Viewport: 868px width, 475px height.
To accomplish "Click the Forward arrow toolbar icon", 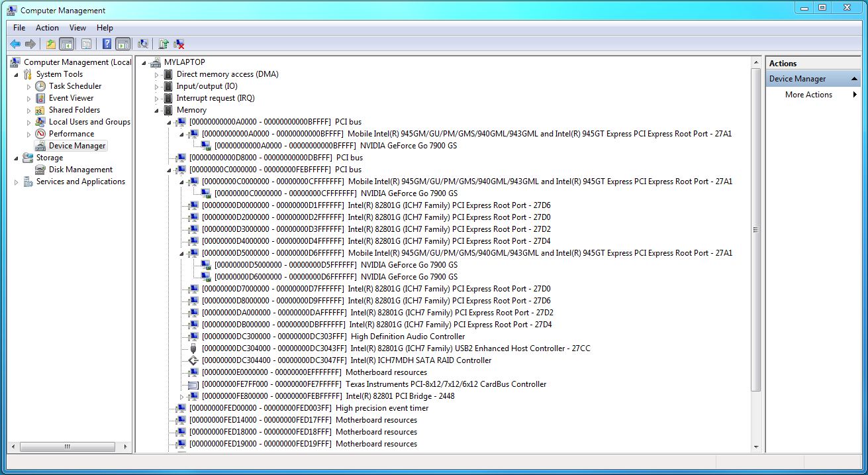I will (x=30, y=44).
